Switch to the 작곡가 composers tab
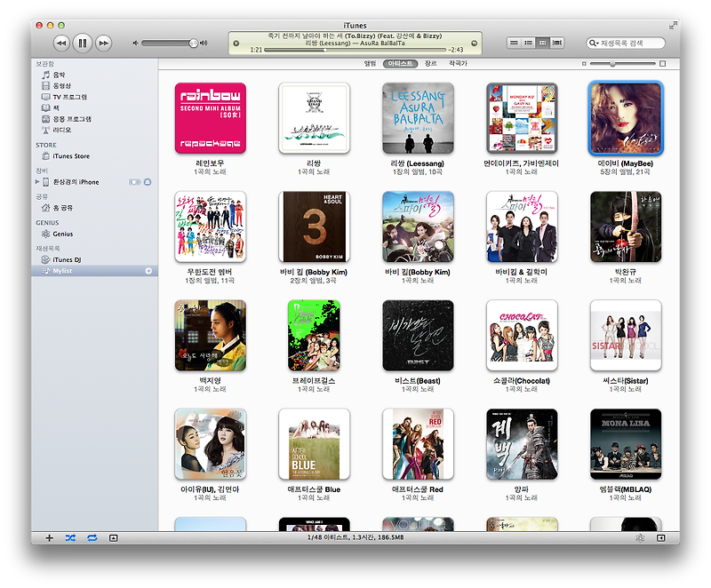This screenshot has width=711, height=588. pyautogui.click(x=458, y=63)
